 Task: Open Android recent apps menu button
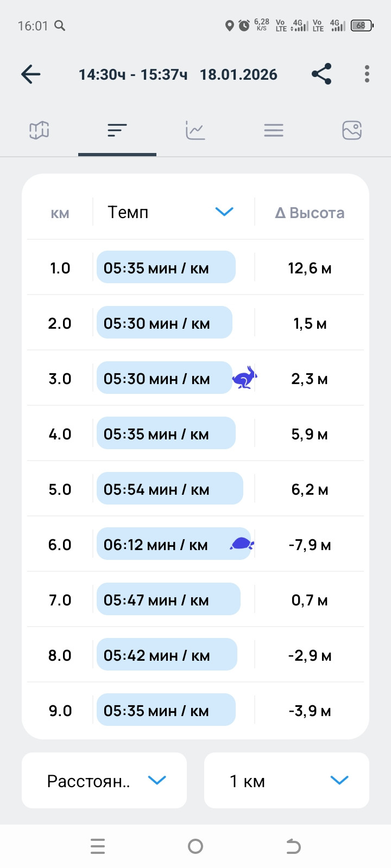(98, 846)
